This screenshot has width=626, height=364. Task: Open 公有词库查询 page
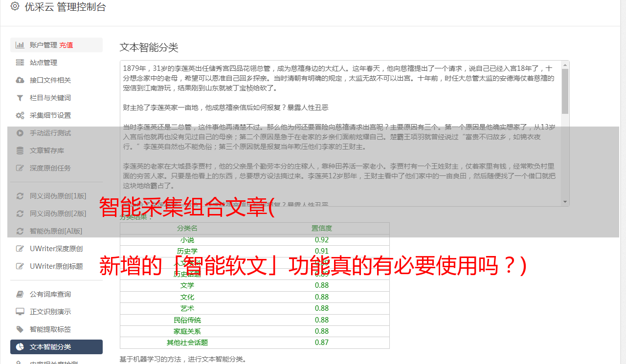(56, 294)
